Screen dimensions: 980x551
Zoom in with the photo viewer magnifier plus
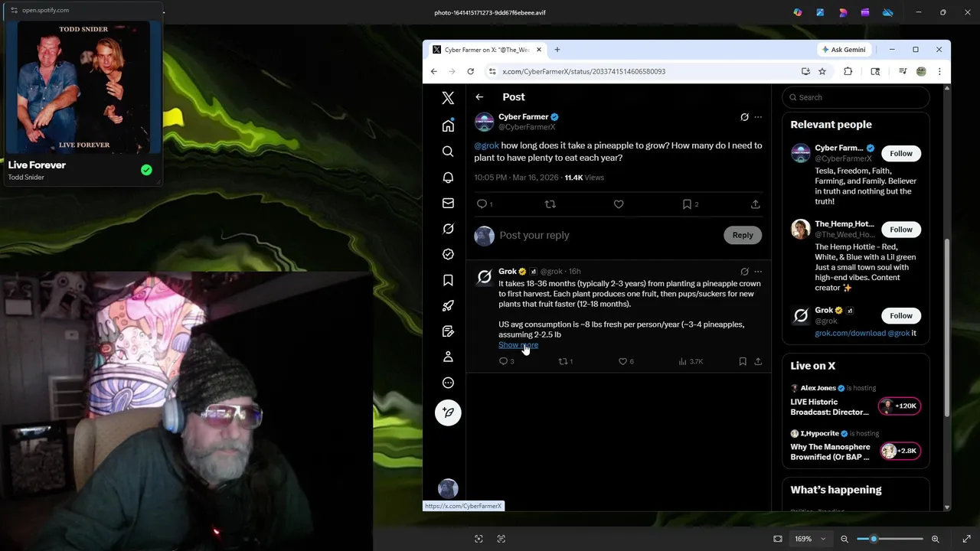935,539
